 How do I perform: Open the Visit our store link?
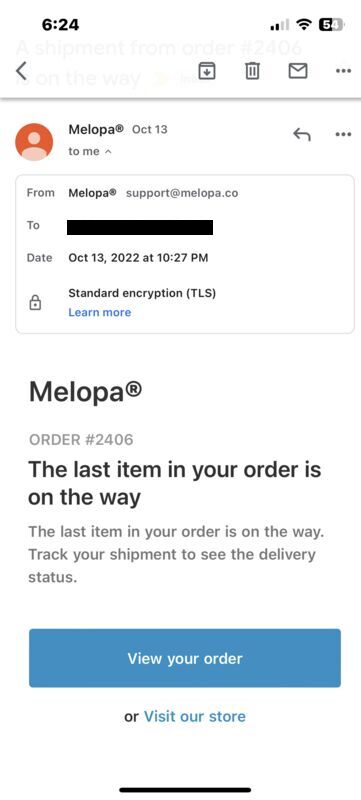tap(194, 716)
